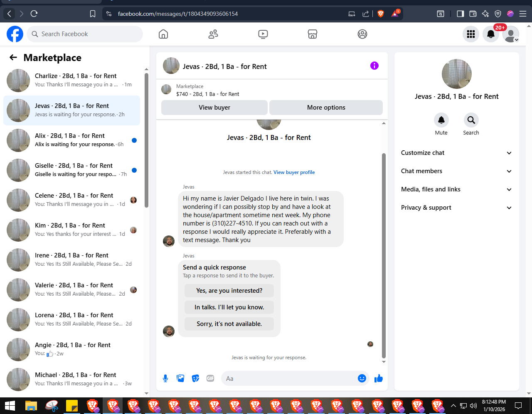Expand Chat members section

click(456, 171)
